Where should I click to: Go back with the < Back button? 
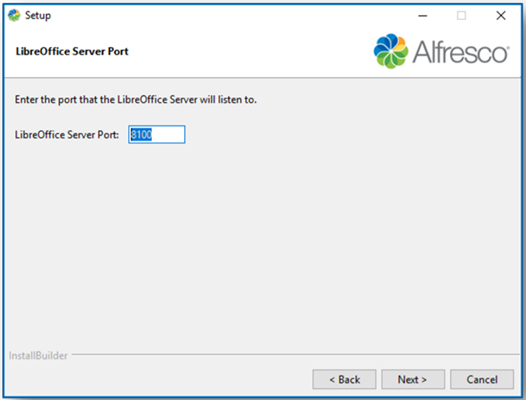(x=344, y=380)
